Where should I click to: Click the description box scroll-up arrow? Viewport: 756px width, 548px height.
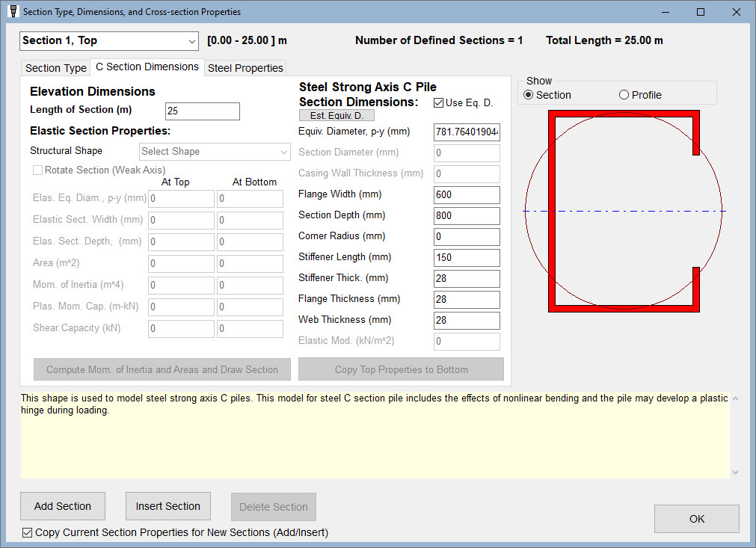[735, 398]
